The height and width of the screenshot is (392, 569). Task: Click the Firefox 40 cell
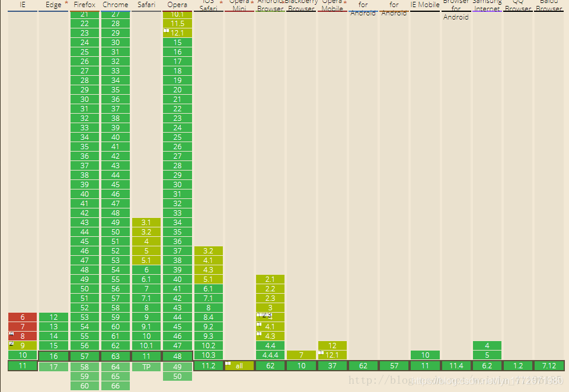(x=85, y=194)
